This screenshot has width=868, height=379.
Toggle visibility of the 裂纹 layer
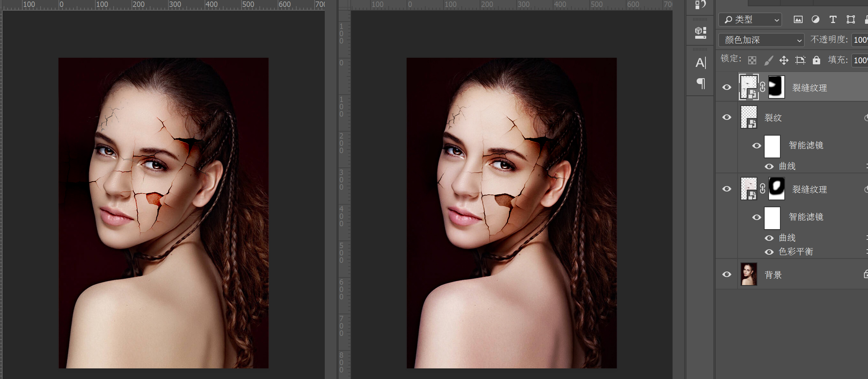[727, 117]
